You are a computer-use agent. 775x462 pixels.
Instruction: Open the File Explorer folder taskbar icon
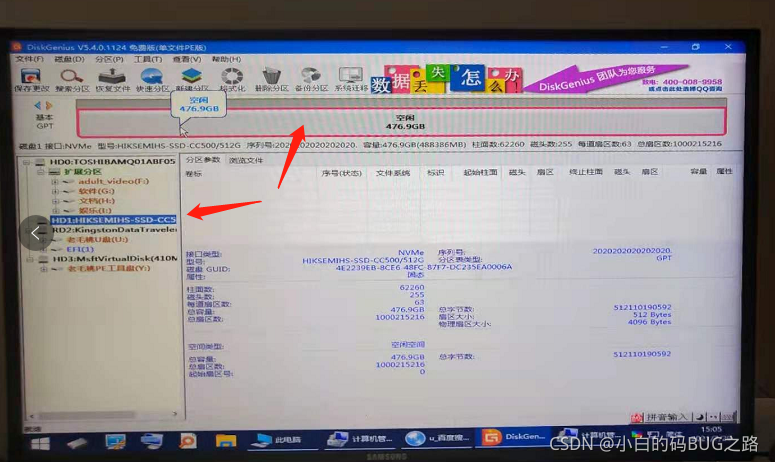(225, 440)
